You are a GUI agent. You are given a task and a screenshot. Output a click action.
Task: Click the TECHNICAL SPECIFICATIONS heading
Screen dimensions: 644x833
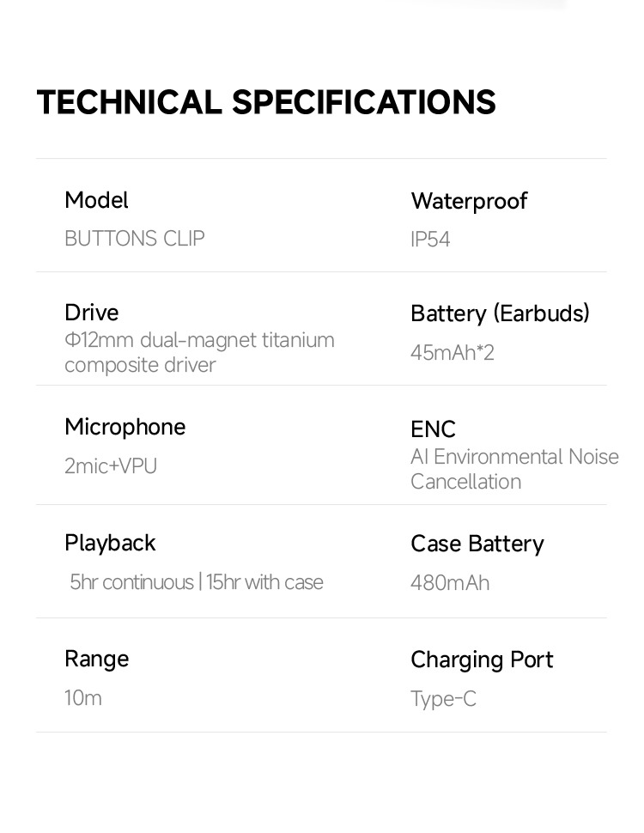click(x=266, y=102)
